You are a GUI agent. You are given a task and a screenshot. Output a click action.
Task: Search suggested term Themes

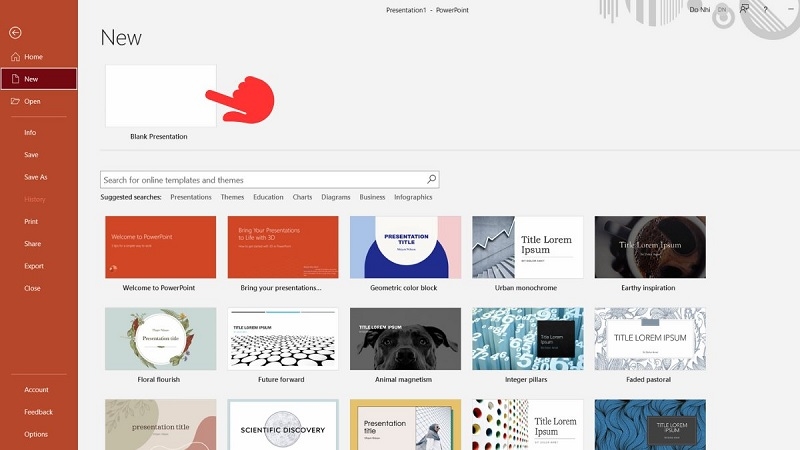[232, 197]
